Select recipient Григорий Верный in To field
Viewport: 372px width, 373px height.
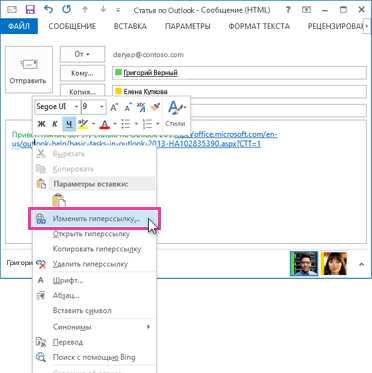click(x=150, y=73)
